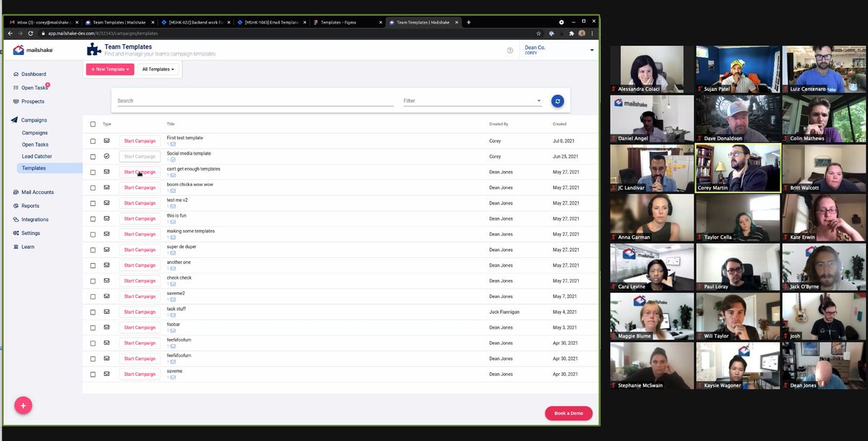Image resolution: width=868 pixels, height=441 pixels.
Task: Click the Settings gears icon
Action: click(16, 234)
